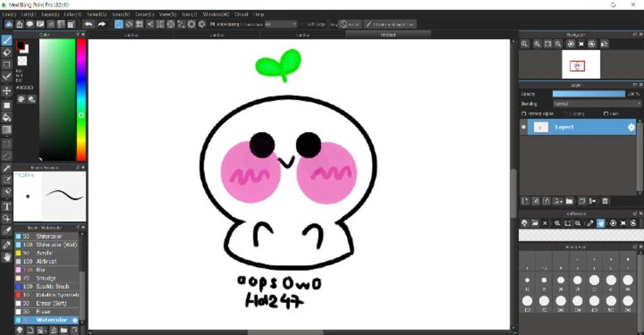Delete layer with the trash icon
644x335 pixels.
pos(605,200)
